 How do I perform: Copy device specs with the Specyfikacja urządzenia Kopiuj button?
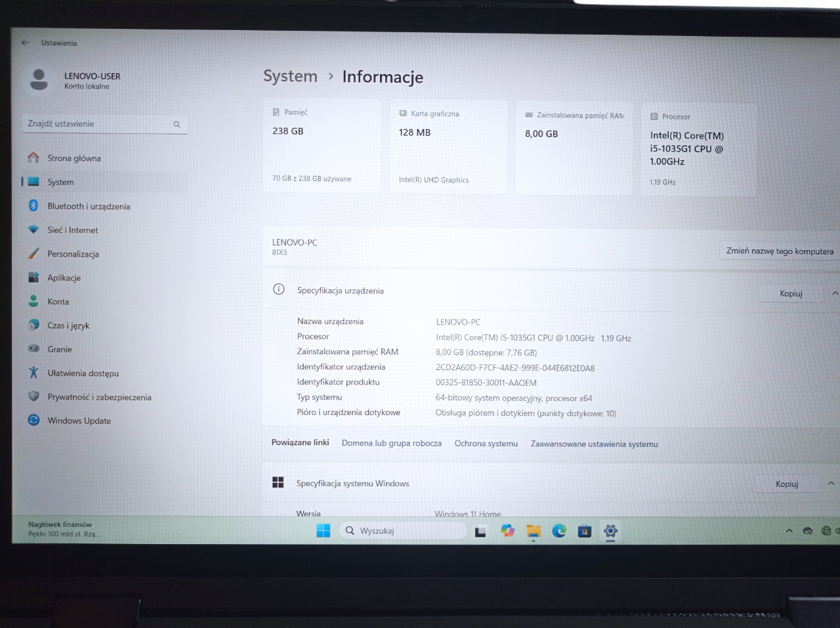(791, 293)
